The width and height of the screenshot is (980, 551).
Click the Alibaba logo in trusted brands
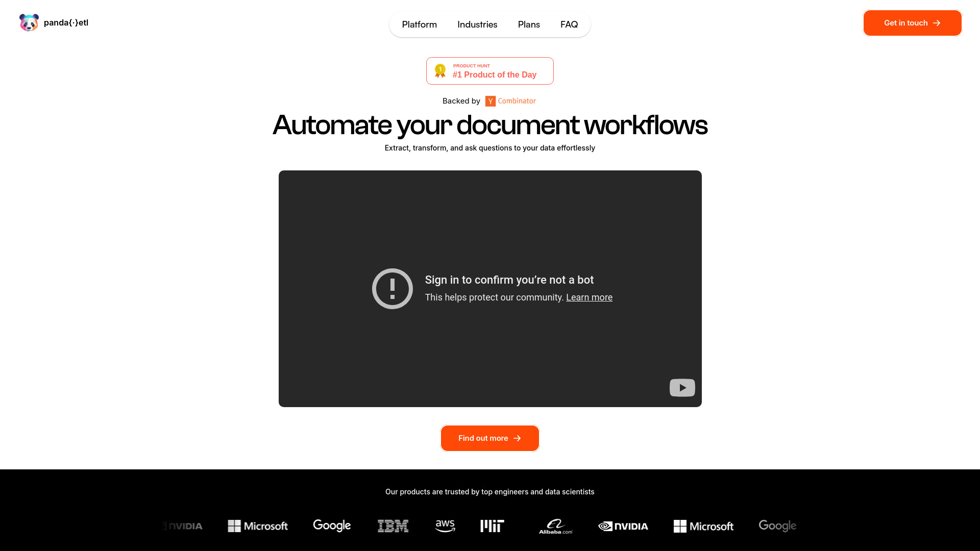pyautogui.click(x=555, y=525)
